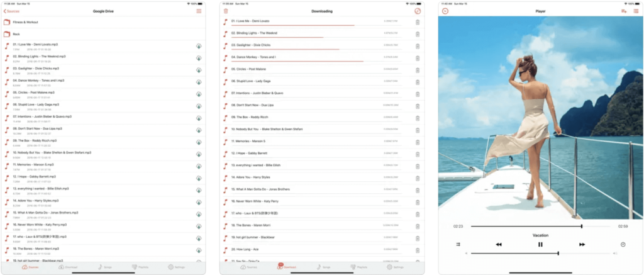
Task: Open the Player menu list icon
Action: click(x=636, y=11)
